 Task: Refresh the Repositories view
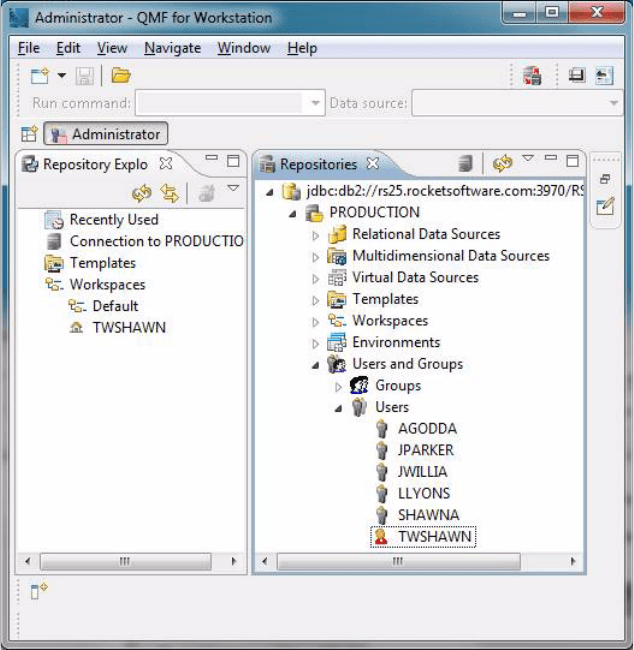(503, 162)
